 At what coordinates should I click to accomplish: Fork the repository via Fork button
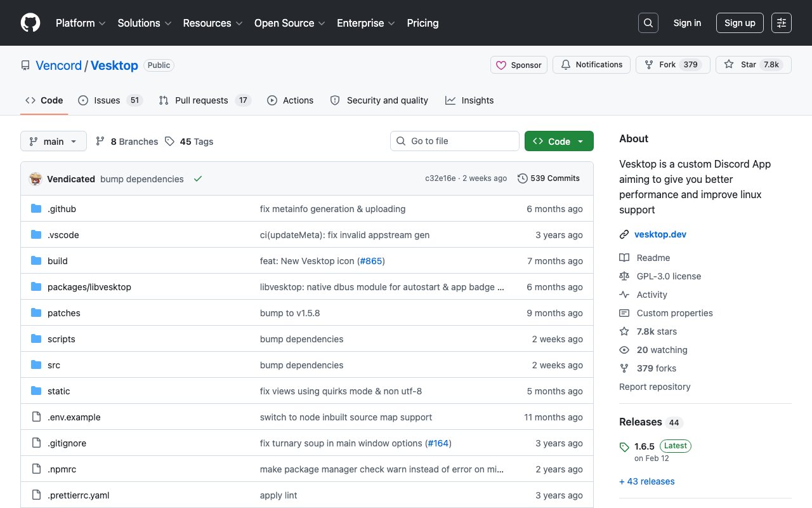pyautogui.click(x=672, y=65)
